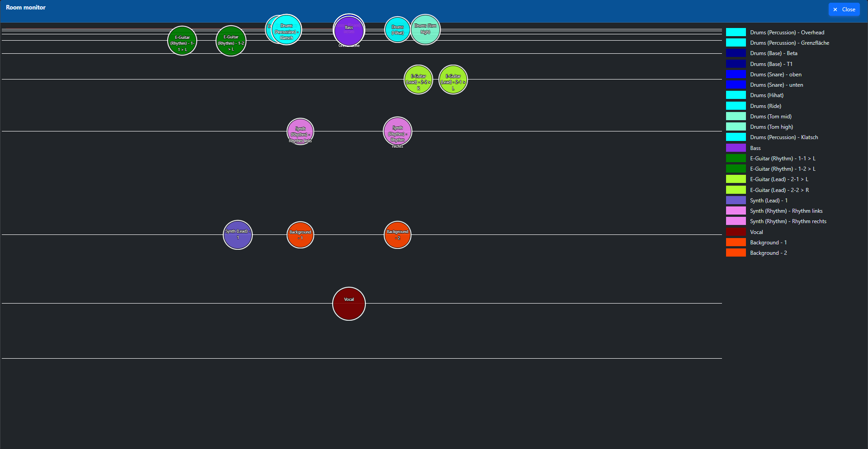
Task: Select E-Guitar (Rhythm) 1-1 > L circle
Action: [x=182, y=41]
